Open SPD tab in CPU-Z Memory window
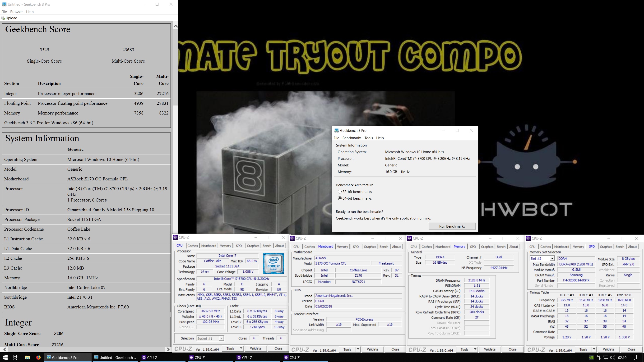 point(473,247)
